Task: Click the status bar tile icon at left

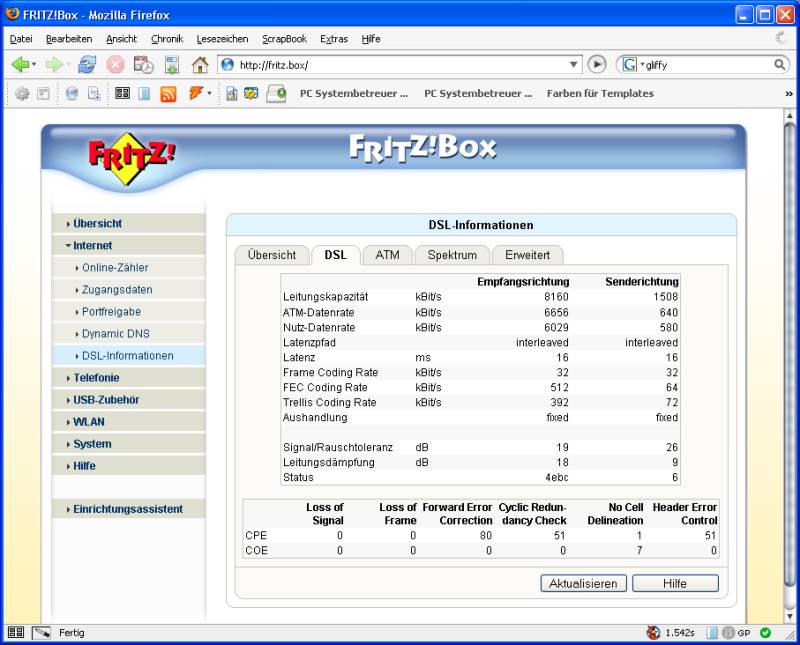Action: pos(16,633)
